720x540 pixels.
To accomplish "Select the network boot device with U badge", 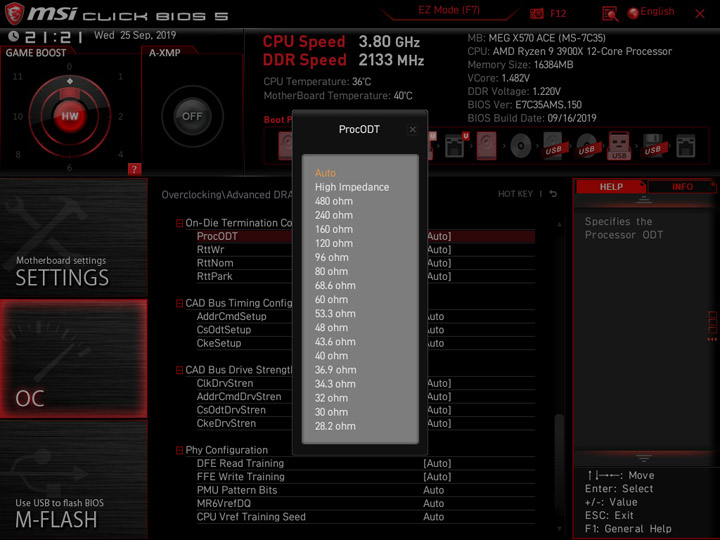I will [x=456, y=146].
